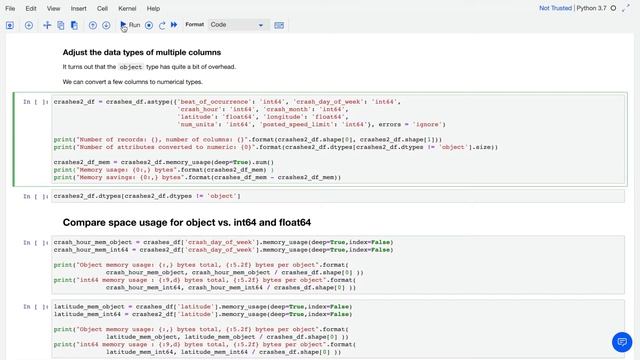
Task: Copy the selected cell
Action: pos(60,25)
